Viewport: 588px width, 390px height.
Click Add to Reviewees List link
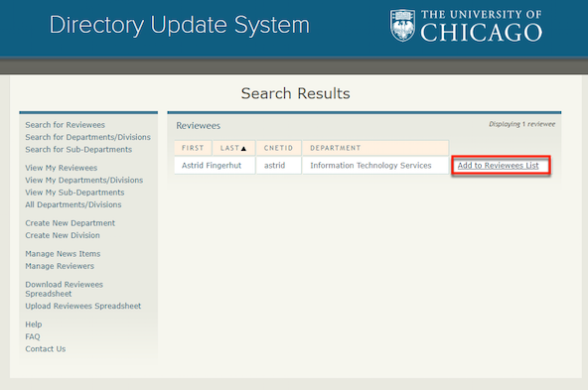(498, 165)
